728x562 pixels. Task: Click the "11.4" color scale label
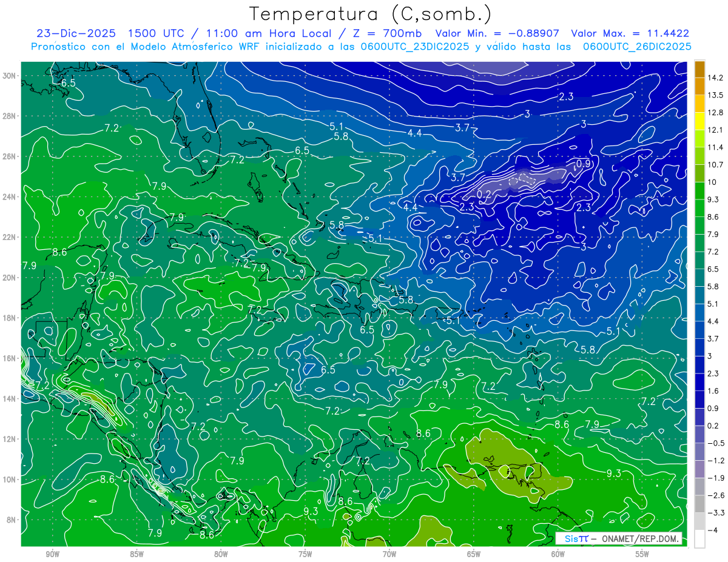[x=716, y=147]
